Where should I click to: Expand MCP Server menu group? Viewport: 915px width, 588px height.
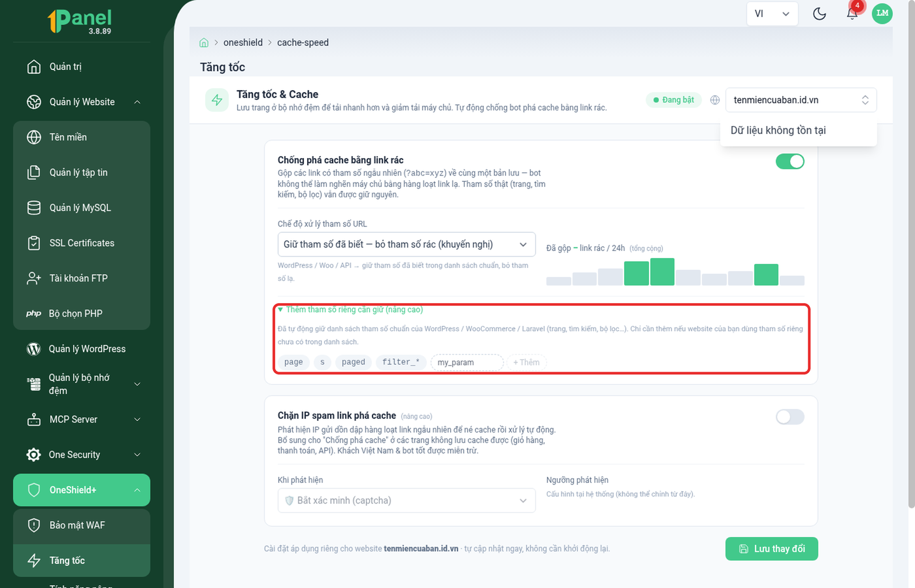point(82,419)
